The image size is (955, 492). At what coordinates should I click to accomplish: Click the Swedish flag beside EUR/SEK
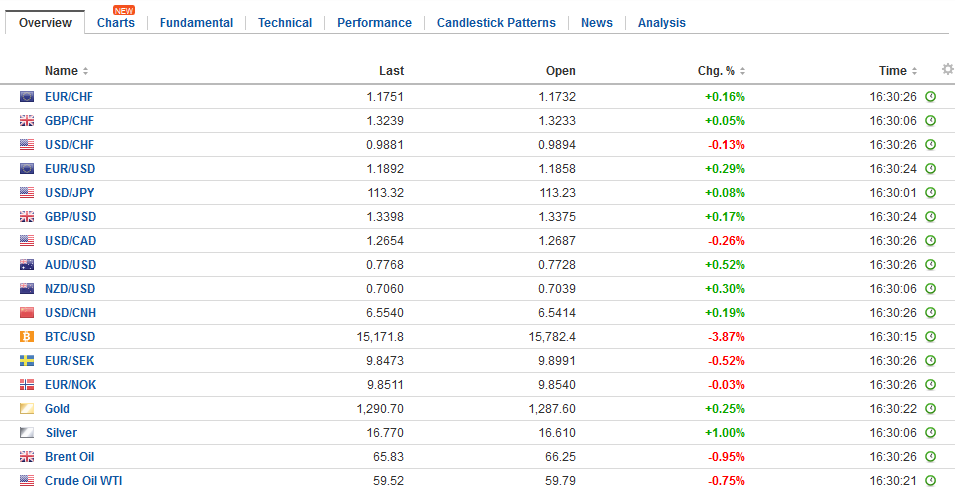(27, 361)
